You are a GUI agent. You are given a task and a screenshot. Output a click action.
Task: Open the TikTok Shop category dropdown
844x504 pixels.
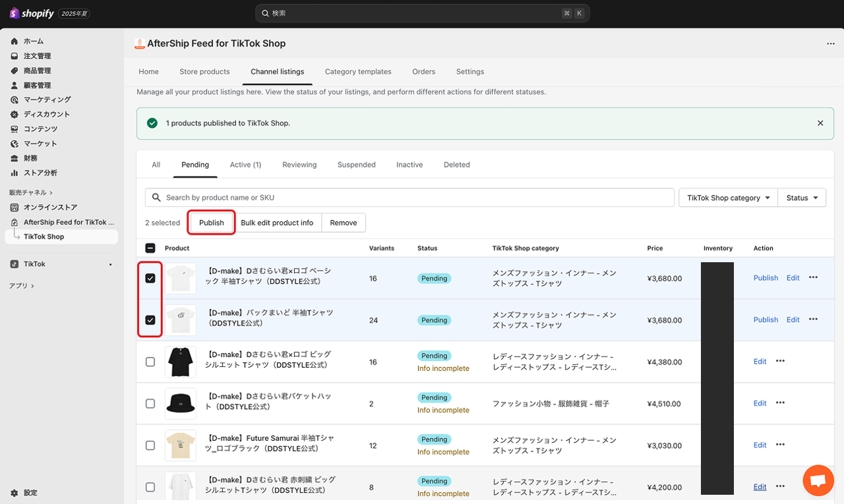728,198
